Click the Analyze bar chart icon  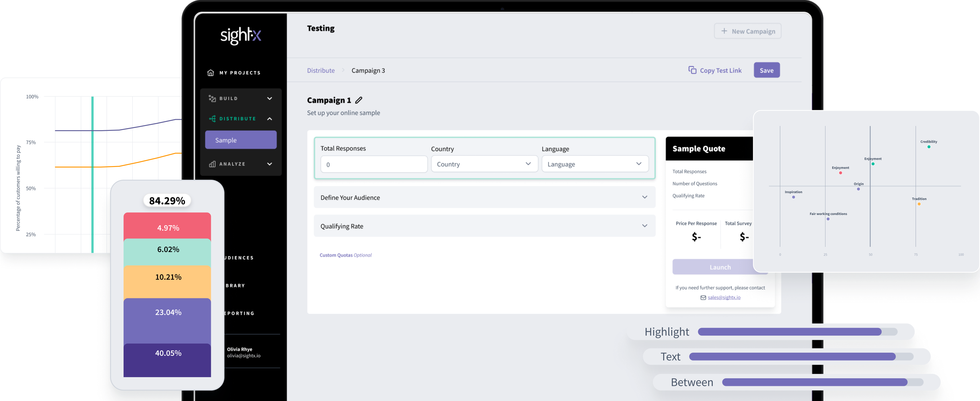[x=212, y=164]
